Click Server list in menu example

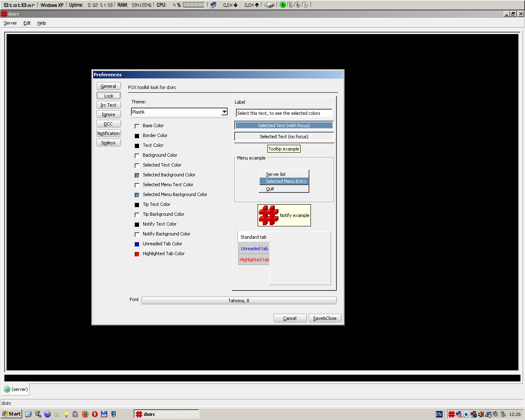(x=284, y=174)
